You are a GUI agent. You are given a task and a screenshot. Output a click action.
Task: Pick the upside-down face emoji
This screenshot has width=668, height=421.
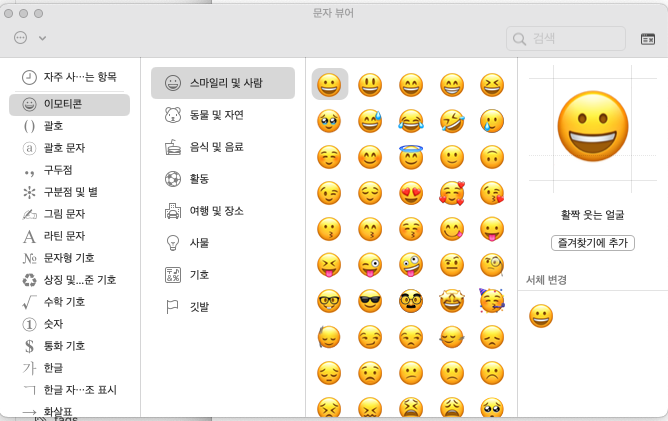pos(492,157)
